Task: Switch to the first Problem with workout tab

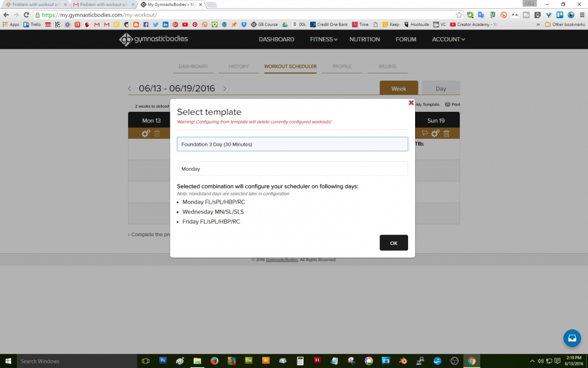Action: point(36,5)
